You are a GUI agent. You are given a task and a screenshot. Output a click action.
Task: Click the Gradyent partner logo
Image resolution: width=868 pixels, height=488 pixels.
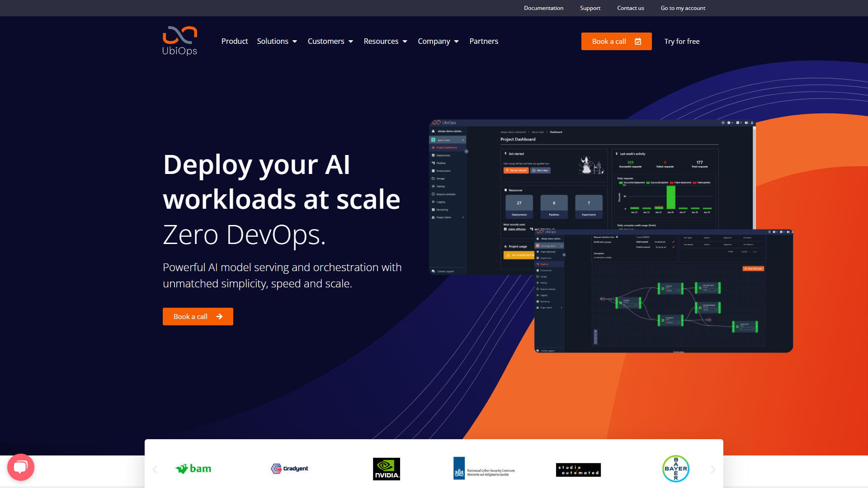[x=289, y=469]
